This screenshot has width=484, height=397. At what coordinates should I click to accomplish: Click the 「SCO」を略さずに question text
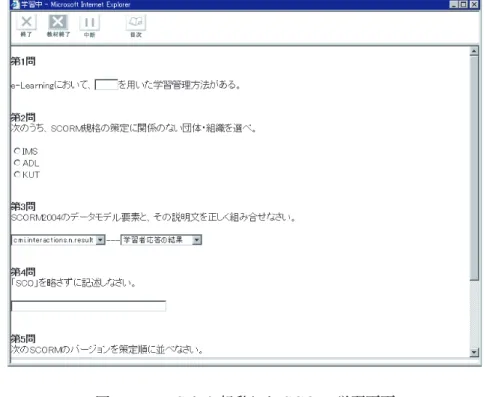point(73,283)
